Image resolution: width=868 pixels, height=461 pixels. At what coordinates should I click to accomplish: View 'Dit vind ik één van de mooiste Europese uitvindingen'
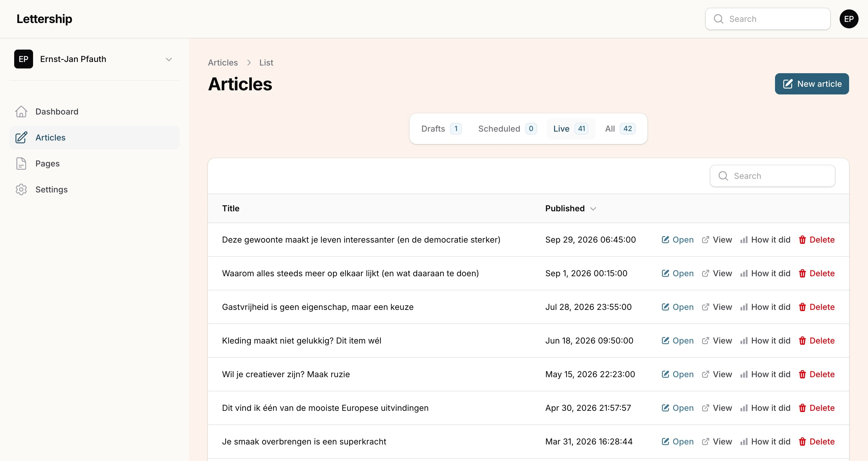717,408
